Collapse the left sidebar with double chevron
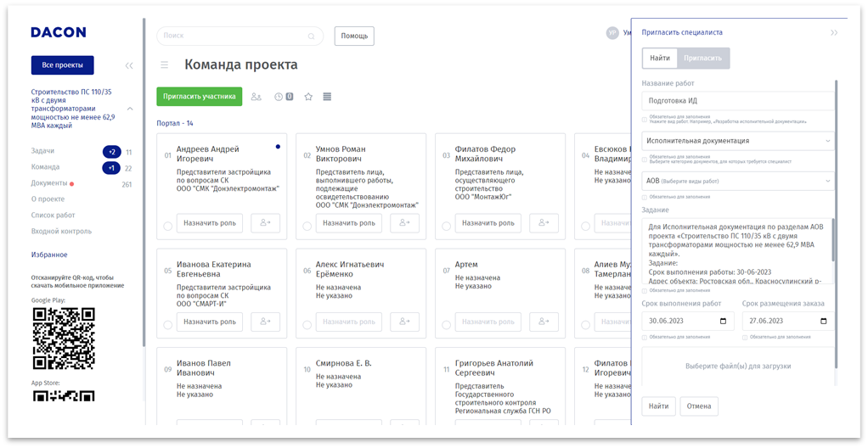868x448 pixels. [129, 65]
